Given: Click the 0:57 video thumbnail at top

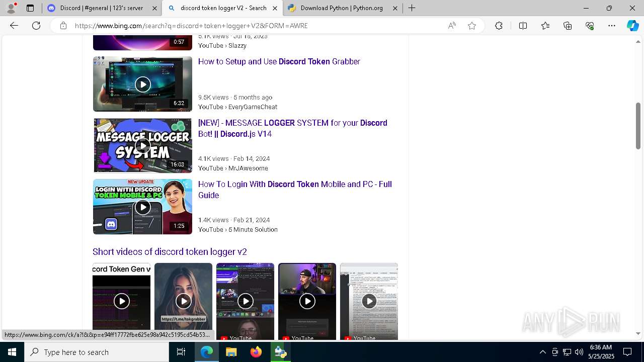Looking at the screenshot, I should click(142, 43).
